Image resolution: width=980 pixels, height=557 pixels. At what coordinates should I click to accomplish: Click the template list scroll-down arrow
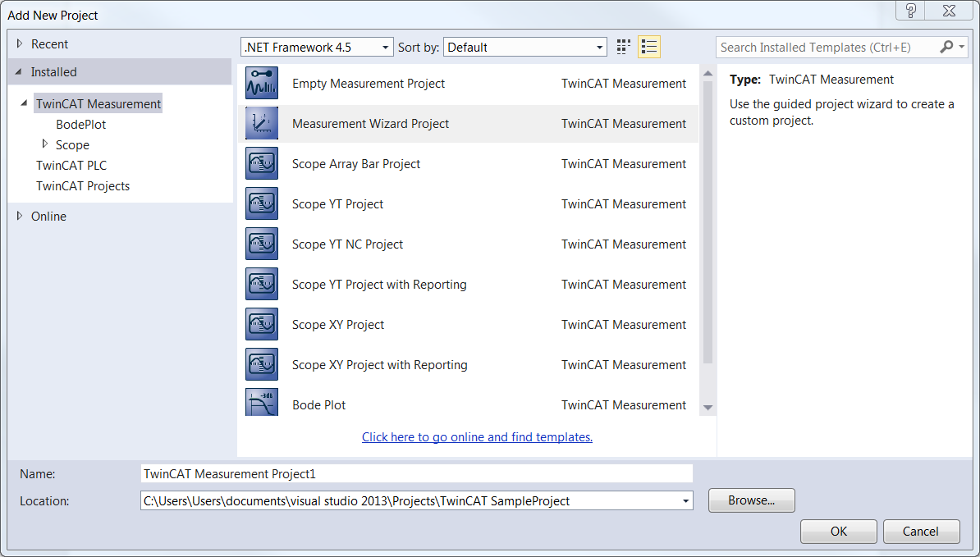[x=708, y=407]
